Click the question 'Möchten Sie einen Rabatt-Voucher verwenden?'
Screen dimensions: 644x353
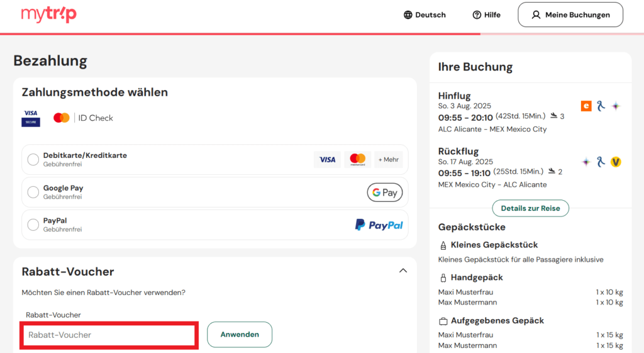(x=104, y=293)
